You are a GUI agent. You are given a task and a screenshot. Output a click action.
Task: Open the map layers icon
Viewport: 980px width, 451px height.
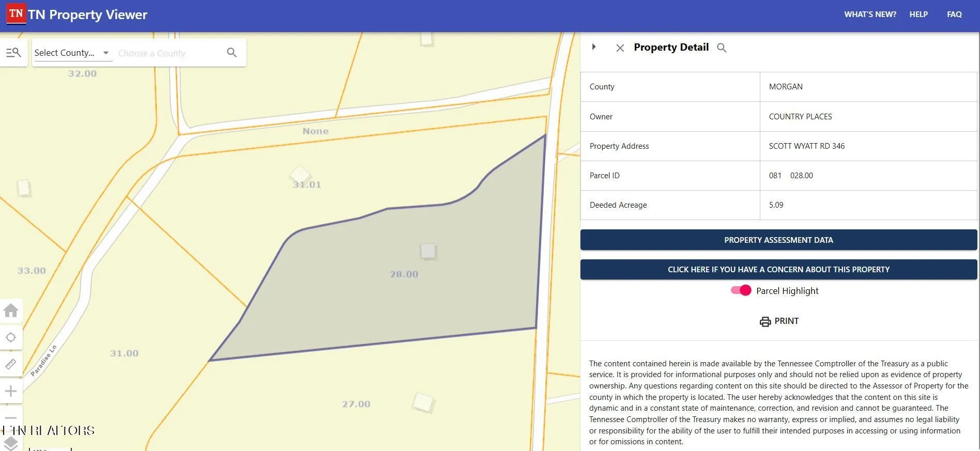[11, 443]
